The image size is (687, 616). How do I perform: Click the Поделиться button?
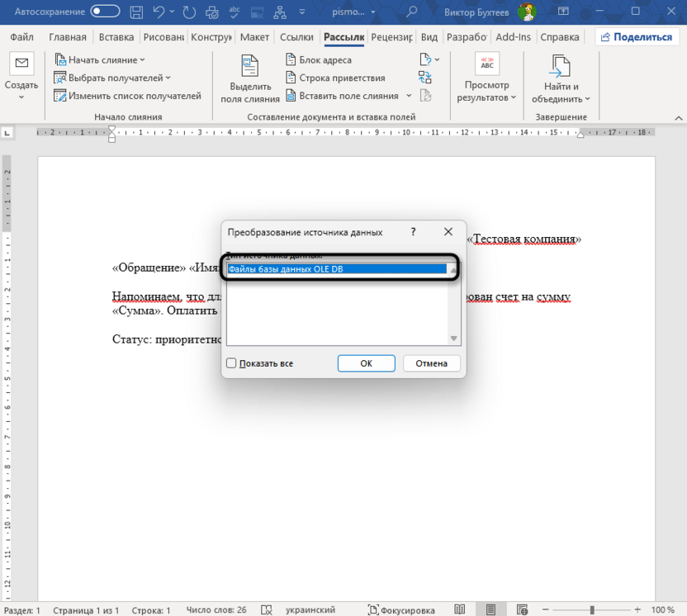click(637, 37)
